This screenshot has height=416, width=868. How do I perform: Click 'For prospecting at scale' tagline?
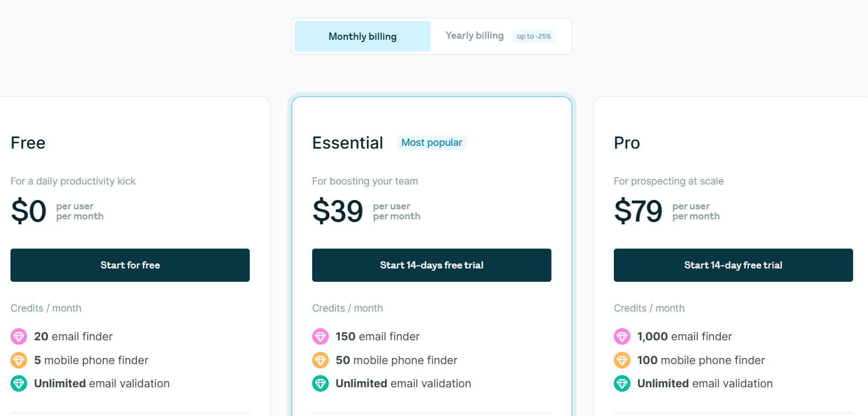tap(669, 181)
